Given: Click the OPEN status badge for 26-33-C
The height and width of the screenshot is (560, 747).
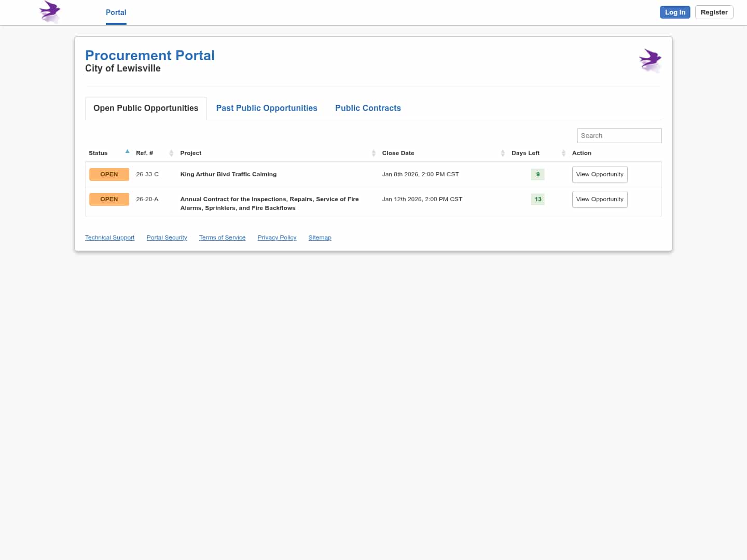Looking at the screenshot, I should coord(109,174).
